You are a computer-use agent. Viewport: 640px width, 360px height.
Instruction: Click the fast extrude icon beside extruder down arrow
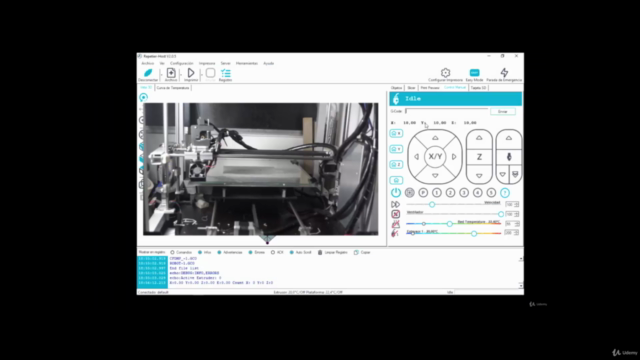[x=515, y=174]
